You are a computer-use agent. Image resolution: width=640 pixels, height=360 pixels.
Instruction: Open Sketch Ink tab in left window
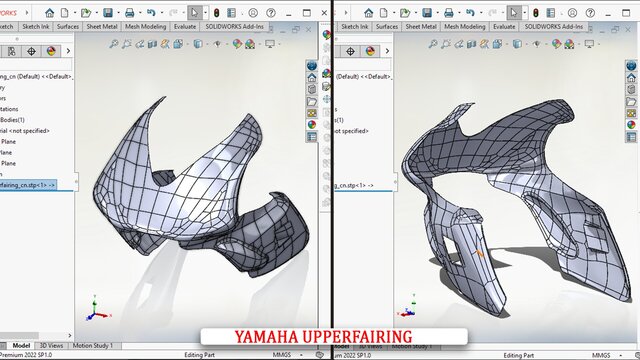[x=36, y=27]
